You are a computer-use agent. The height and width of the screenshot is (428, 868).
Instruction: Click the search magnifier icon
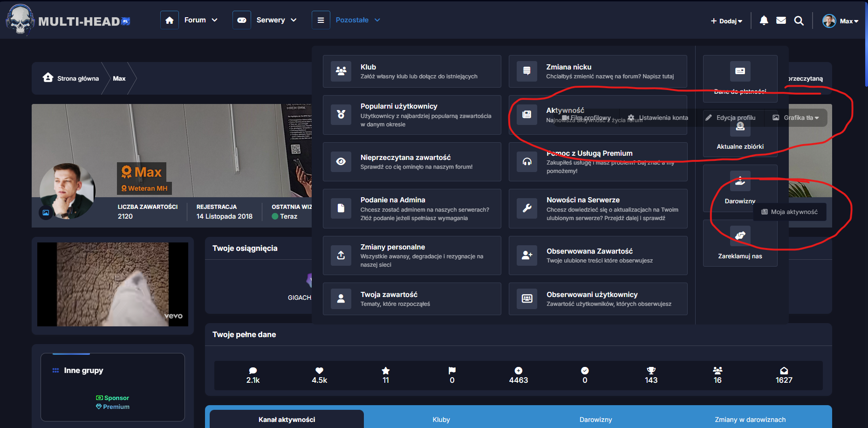799,21
